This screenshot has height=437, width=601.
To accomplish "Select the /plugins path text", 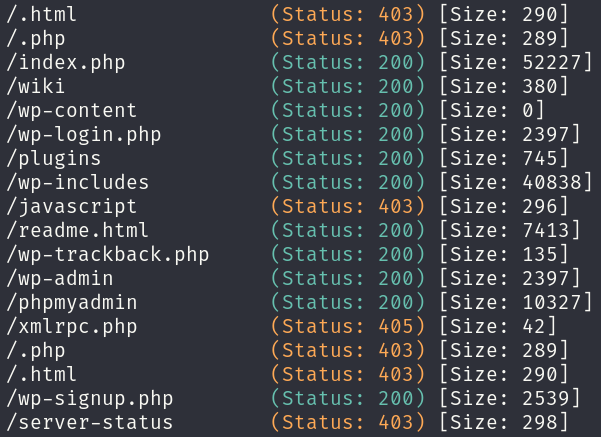I will [54, 159].
